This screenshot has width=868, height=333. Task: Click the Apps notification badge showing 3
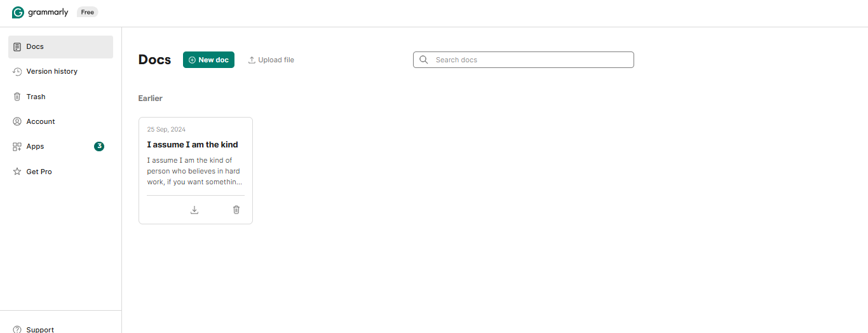99,146
